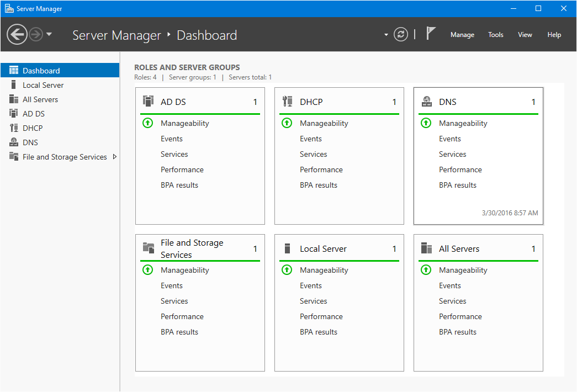Click the DHCP icon on the DHCP tile
The image size is (577, 392).
pyautogui.click(x=287, y=102)
